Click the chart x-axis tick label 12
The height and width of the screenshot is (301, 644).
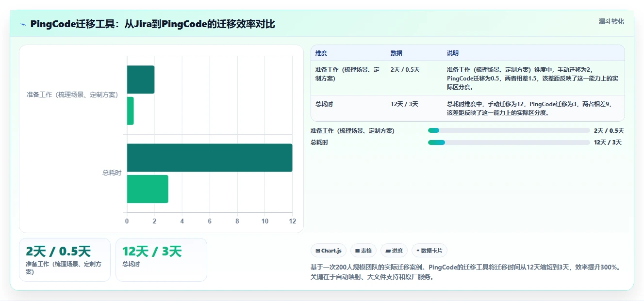coord(292,221)
